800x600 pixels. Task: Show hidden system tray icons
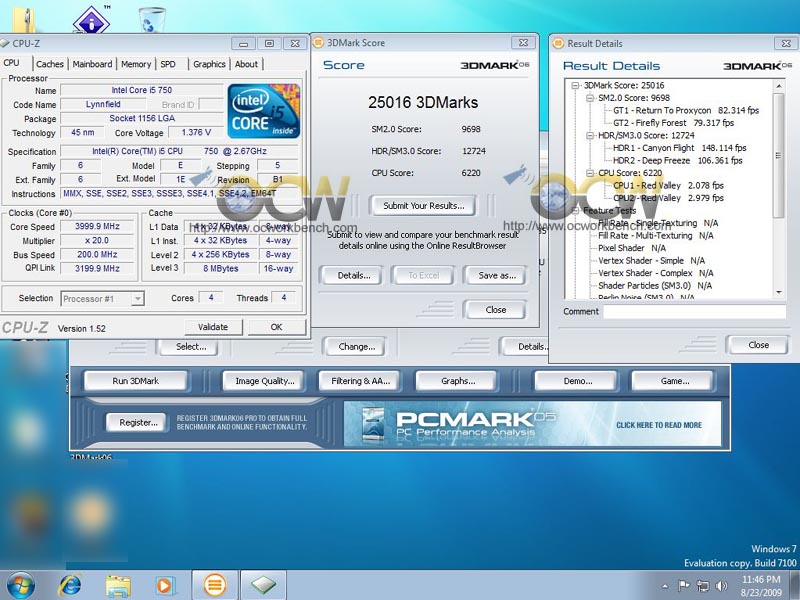click(664, 586)
